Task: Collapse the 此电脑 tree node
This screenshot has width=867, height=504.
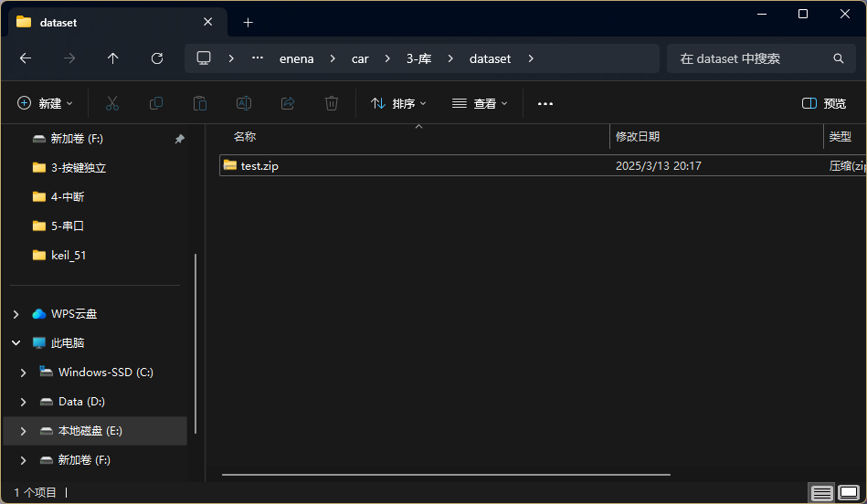Action: (x=16, y=343)
